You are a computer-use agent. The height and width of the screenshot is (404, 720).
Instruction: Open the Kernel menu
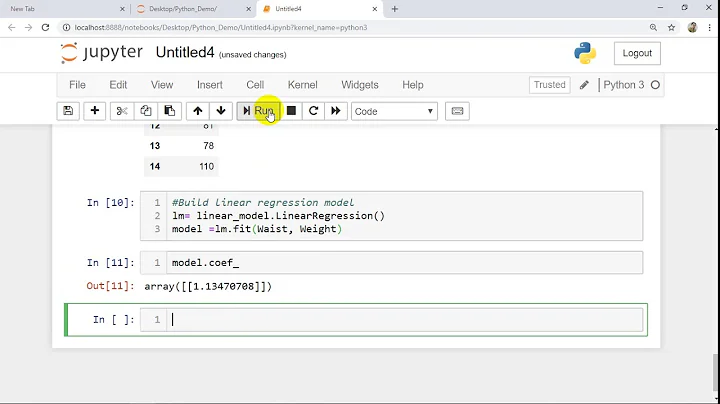coord(302,85)
